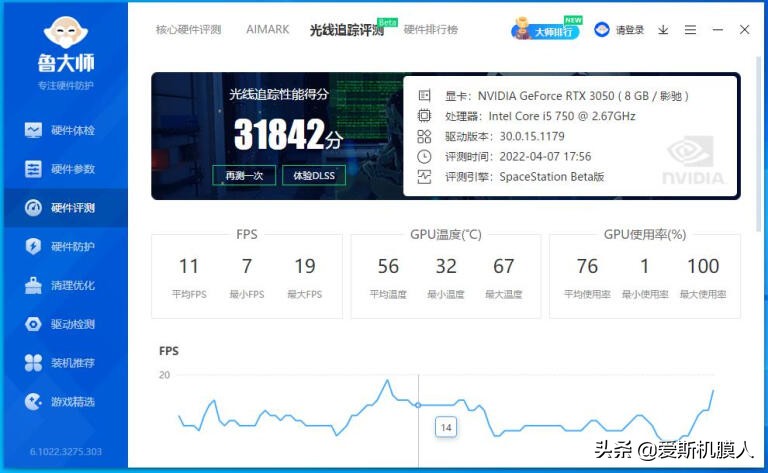
Task: Click the vertical scrollbar on the right
Action: 759,142
